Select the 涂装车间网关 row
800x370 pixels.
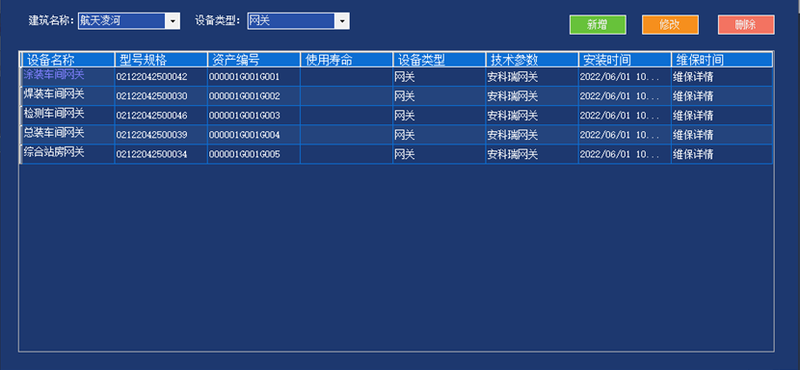pyautogui.click(x=396, y=77)
